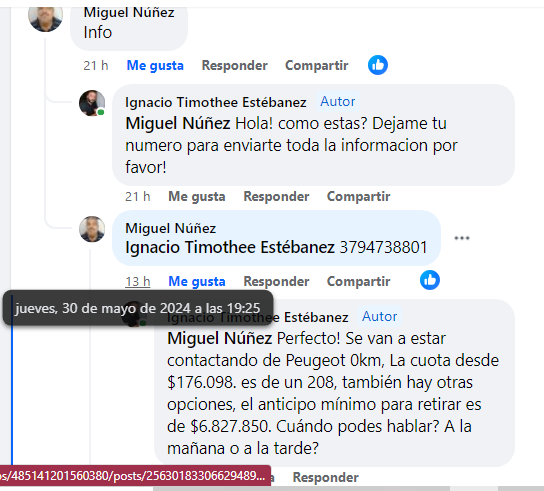Click like reaction icon beside phone number comment
This screenshot has height=491, width=544.
pyautogui.click(x=430, y=280)
